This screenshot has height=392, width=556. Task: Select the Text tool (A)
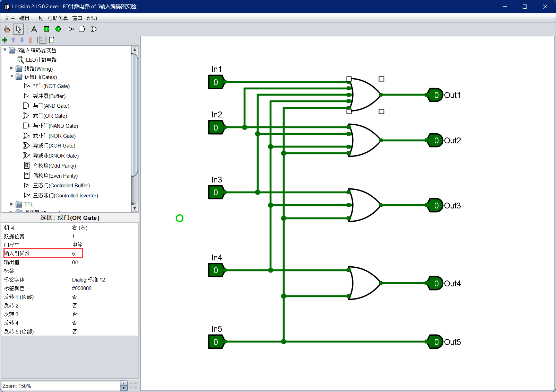click(x=34, y=29)
